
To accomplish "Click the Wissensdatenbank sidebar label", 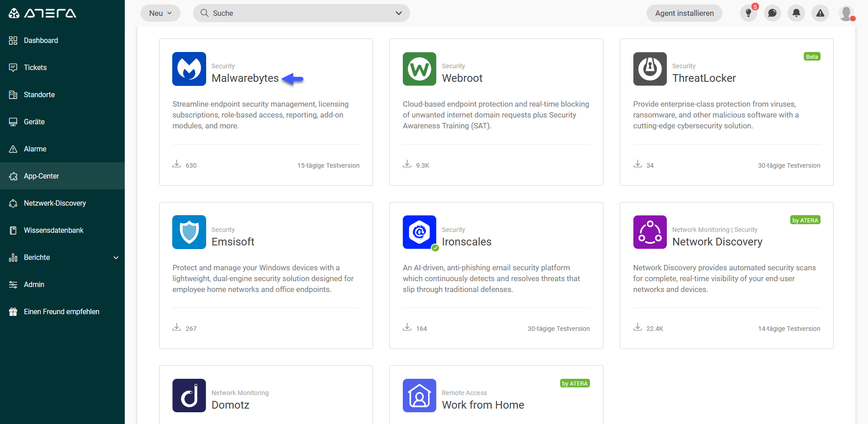I will coord(53,231).
